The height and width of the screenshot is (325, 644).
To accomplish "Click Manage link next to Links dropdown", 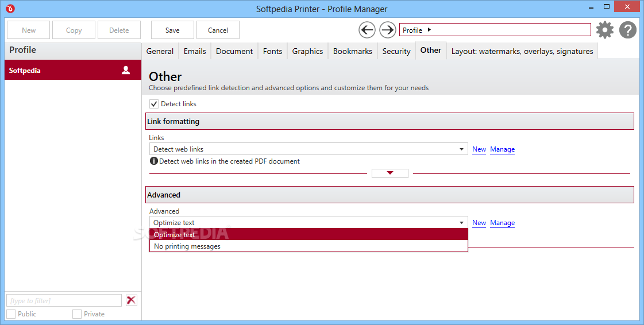I will [x=502, y=149].
